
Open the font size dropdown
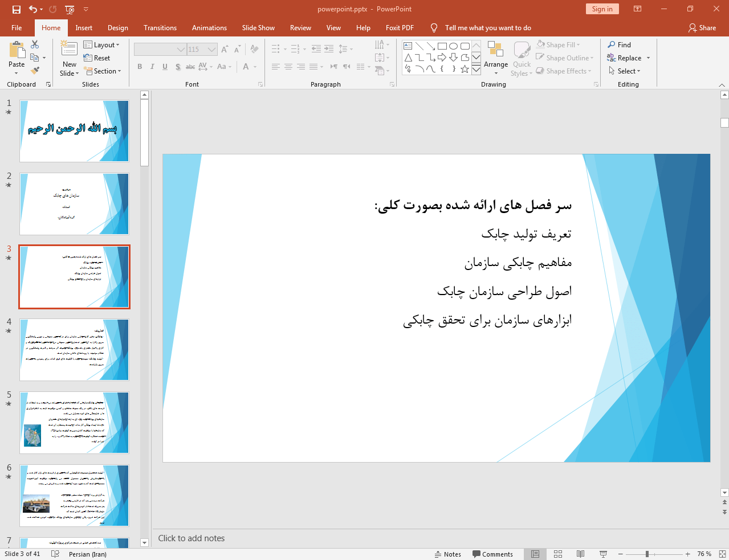tap(211, 50)
